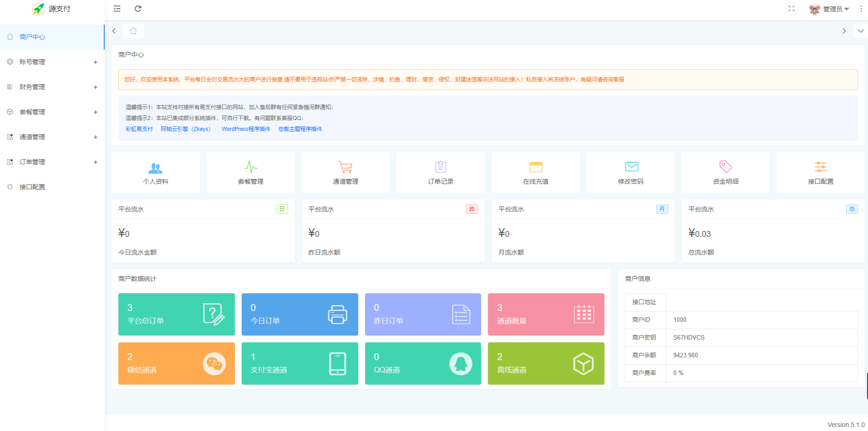Viewport: 868px width, 431px height.
Task: Click the Version 5.1.0 footer text
Action: pos(846,425)
